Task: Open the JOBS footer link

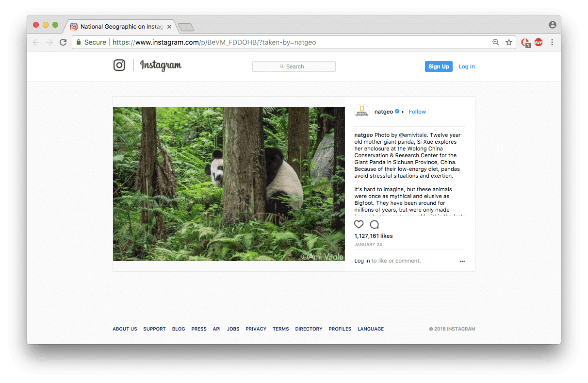Action: [233, 329]
